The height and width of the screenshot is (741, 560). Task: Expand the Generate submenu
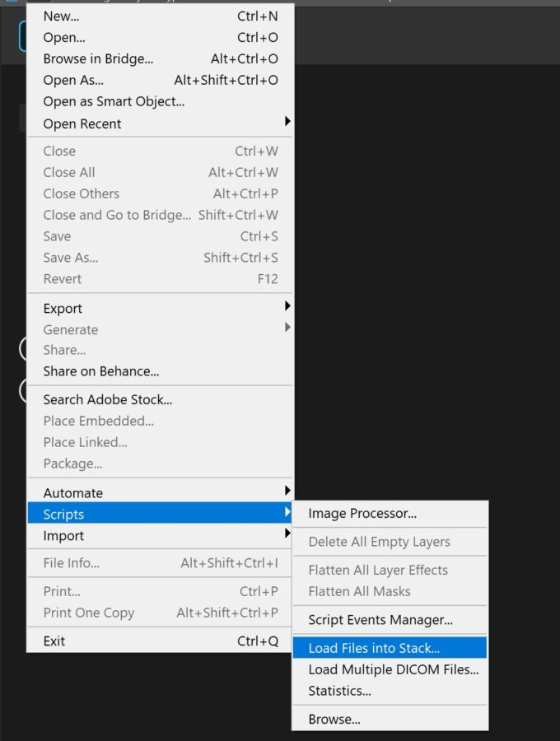pos(161,329)
